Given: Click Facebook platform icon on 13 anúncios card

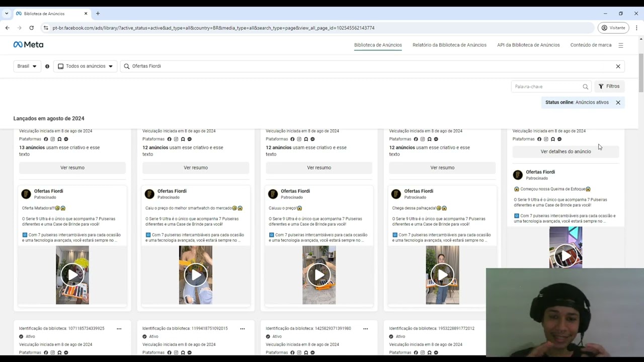Looking at the screenshot, I should (x=46, y=139).
